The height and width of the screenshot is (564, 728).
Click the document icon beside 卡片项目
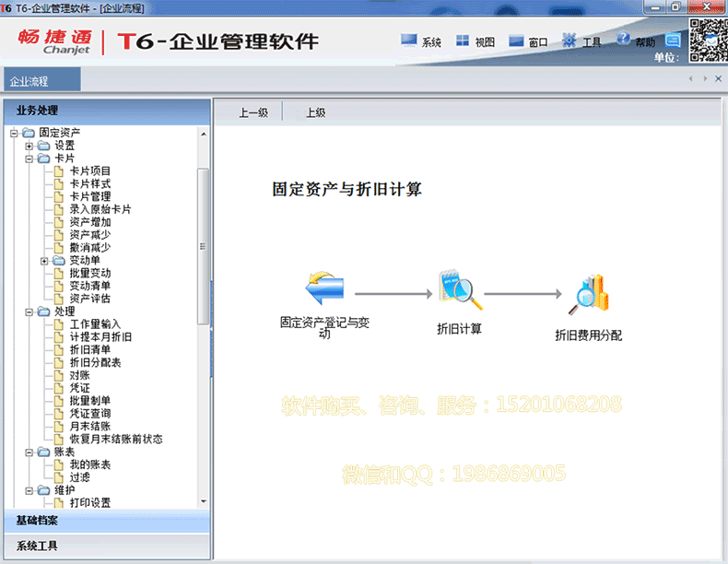click(x=58, y=171)
